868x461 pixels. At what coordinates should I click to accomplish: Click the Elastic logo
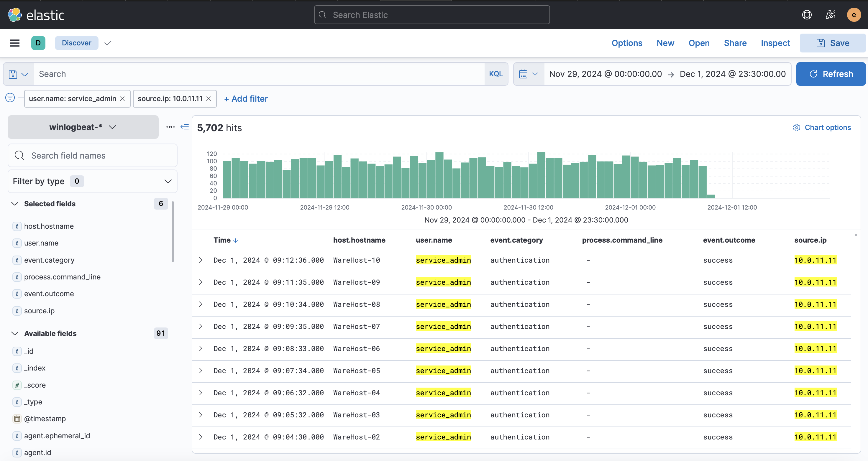click(x=36, y=15)
